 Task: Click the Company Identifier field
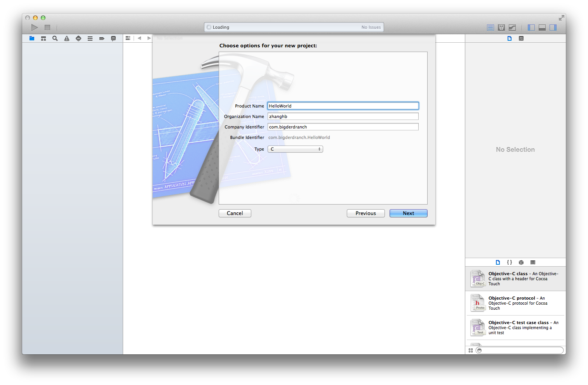tap(343, 127)
